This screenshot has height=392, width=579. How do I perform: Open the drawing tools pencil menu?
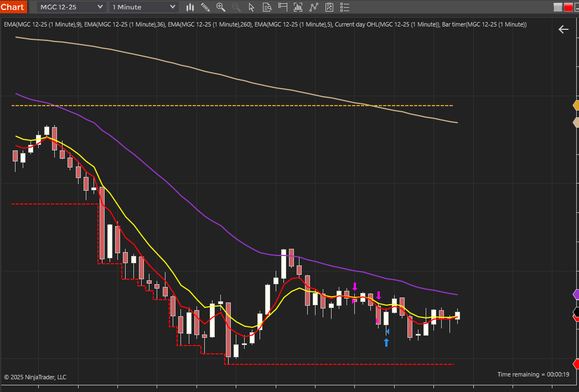205,7
